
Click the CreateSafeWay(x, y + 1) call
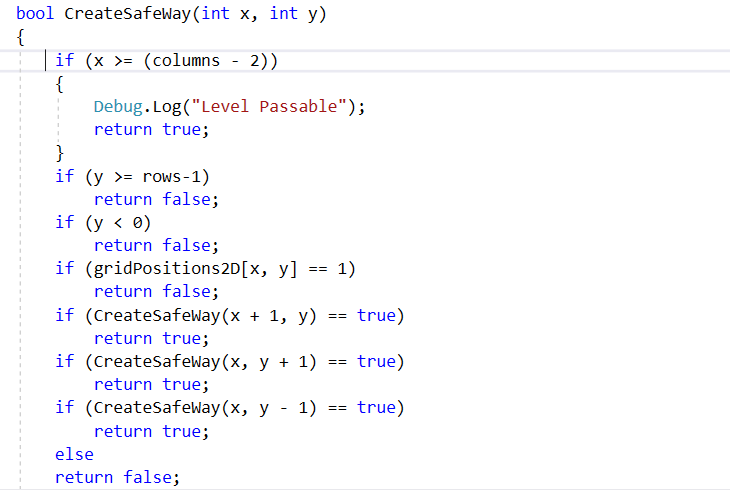click(x=205, y=361)
